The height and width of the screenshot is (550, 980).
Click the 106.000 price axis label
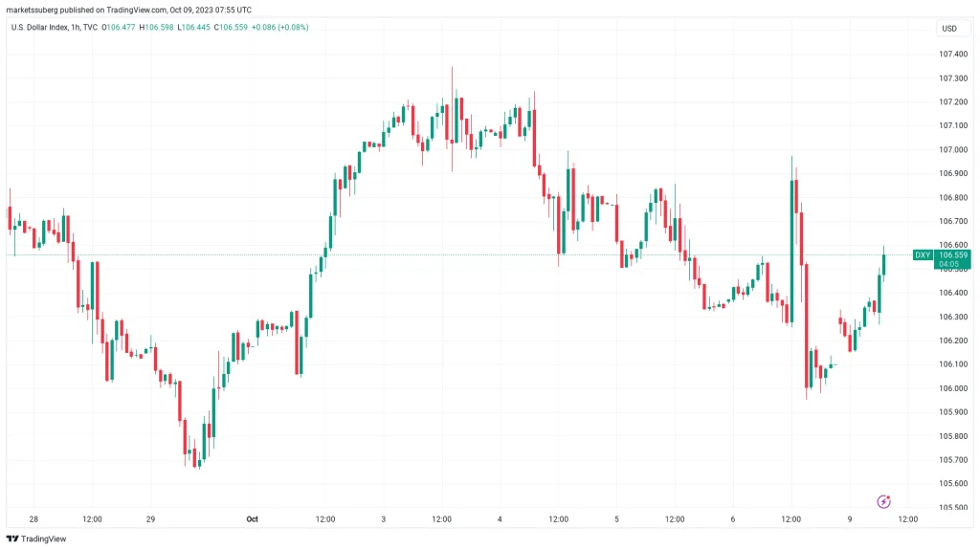pyautogui.click(x=951, y=388)
